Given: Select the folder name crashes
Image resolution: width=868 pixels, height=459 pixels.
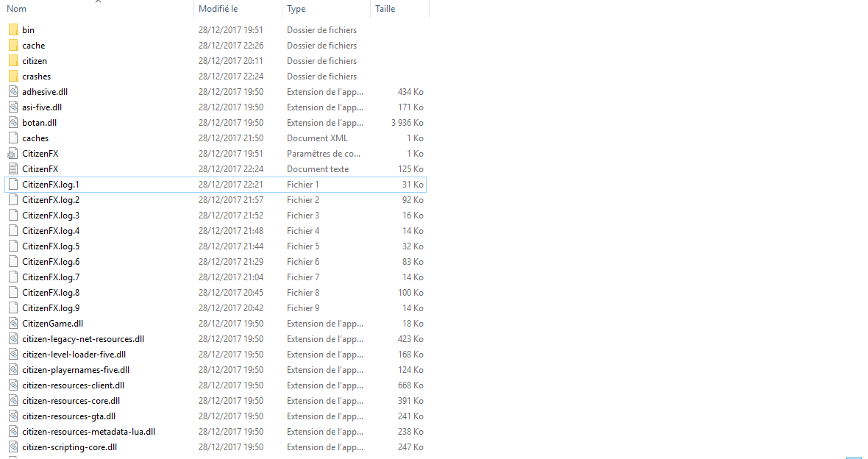Looking at the screenshot, I should [37, 76].
